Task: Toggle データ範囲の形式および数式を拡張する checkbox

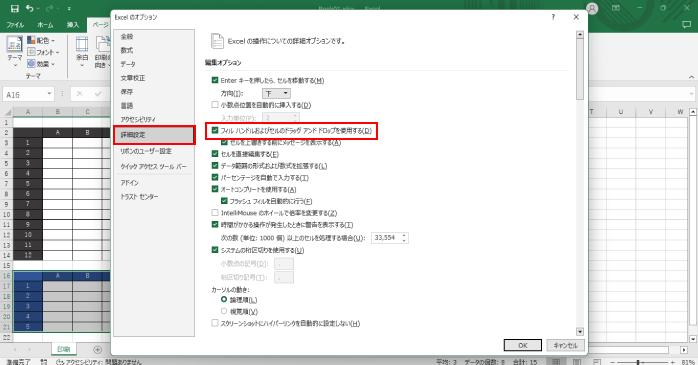Action: [215, 166]
